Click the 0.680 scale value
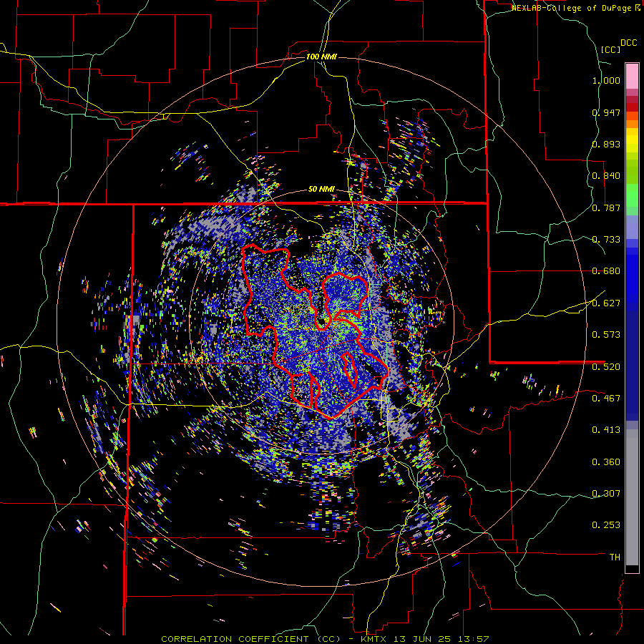 click(606, 271)
